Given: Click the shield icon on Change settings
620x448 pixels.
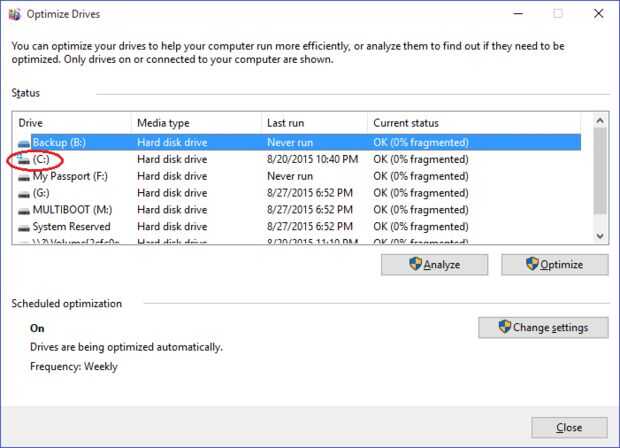Looking at the screenshot, I should click(x=505, y=327).
